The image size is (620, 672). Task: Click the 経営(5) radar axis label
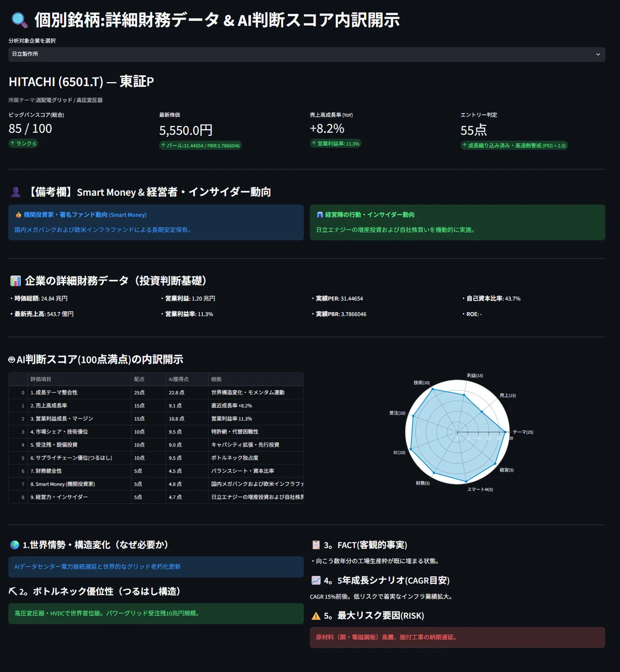pos(506,470)
